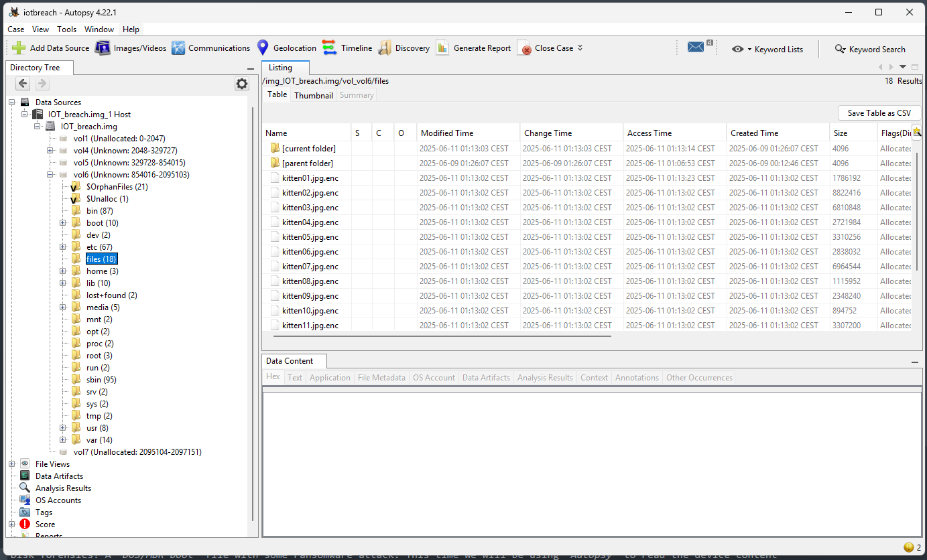Image resolution: width=927 pixels, height=560 pixels.
Task: Collapse the vol6 volume node
Action: (50, 175)
